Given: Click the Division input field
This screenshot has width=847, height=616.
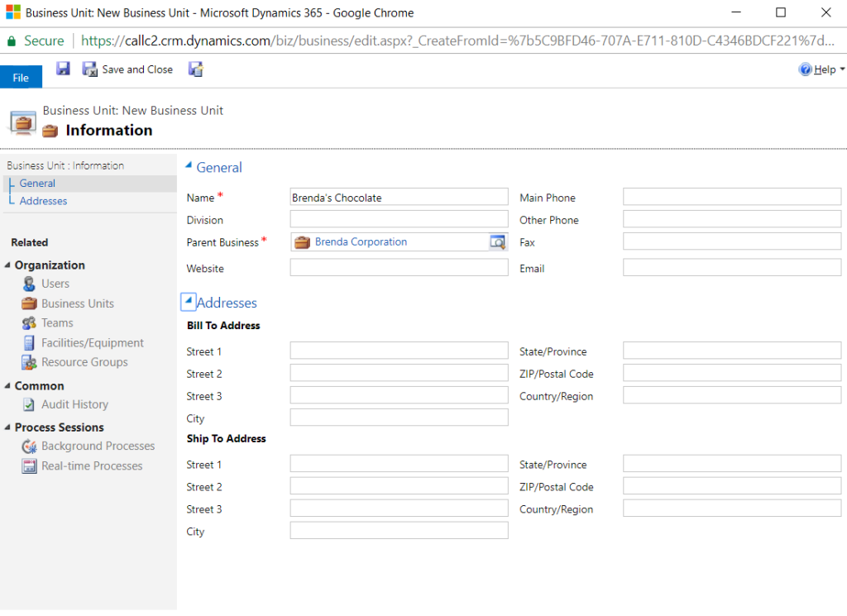Looking at the screenshot, I should click(x=400, y=218).
